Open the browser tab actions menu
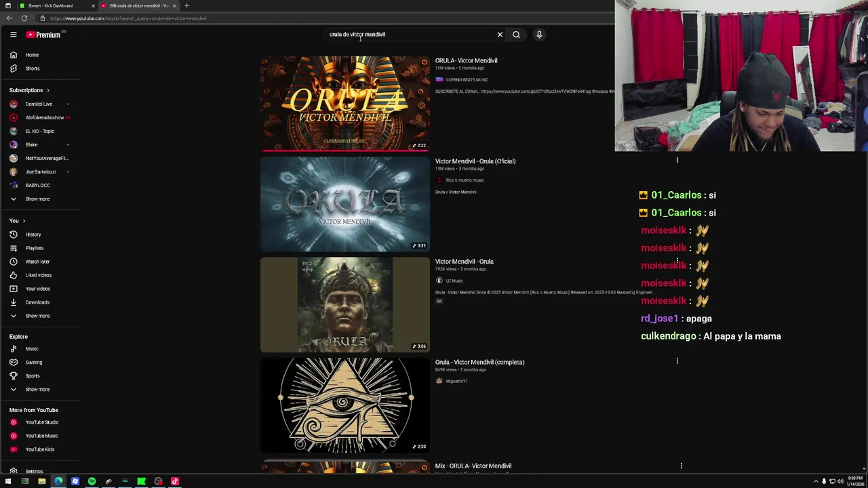This screenshot has width=868, height=488. click(7, 5)
